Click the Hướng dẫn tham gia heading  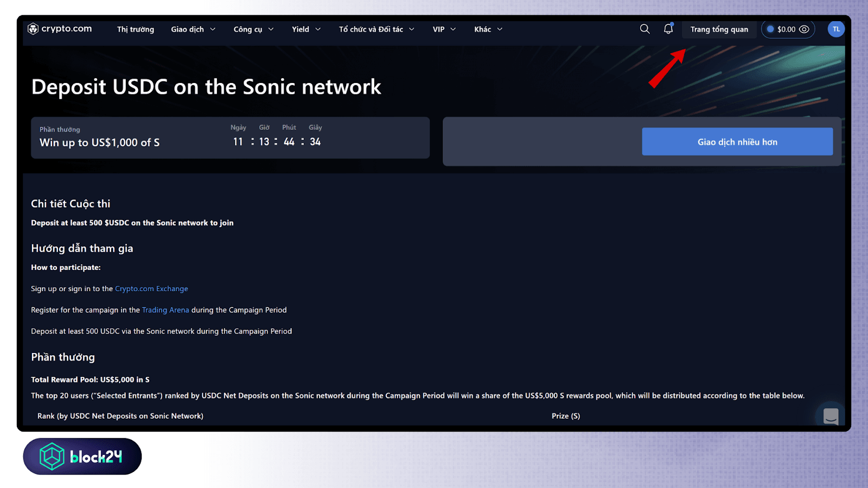(82, 248)
